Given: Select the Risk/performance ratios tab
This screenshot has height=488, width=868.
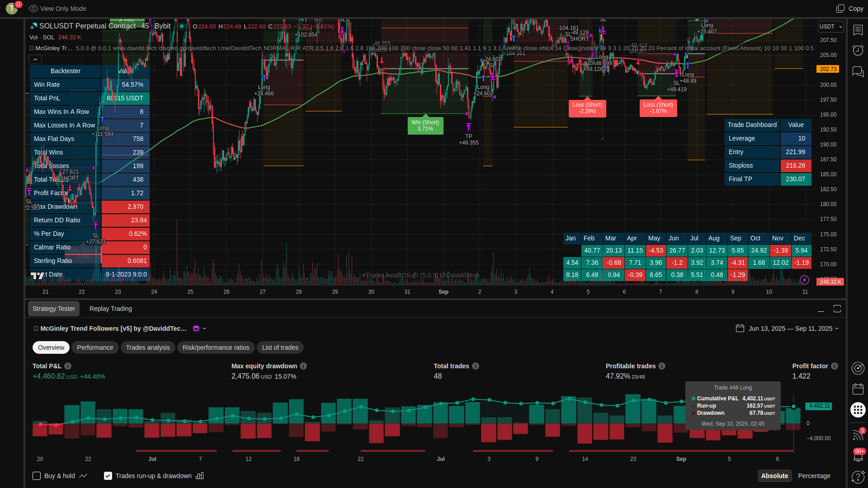Looking at the screenshot, I should point(216,347).
